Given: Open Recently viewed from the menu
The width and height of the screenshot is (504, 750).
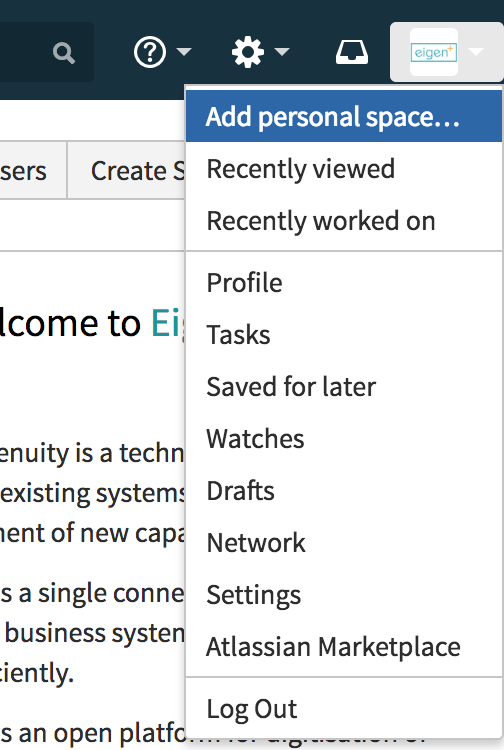Looking at the screenshot, I should (x=344, y=169).
